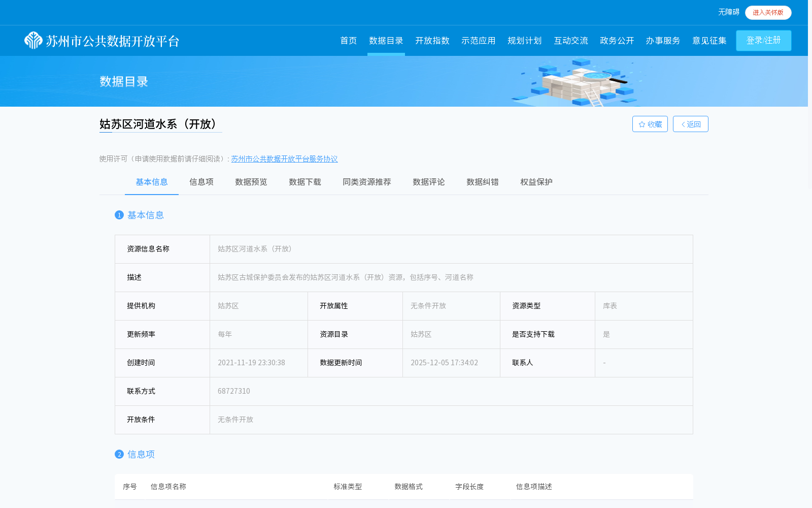Open the 数据评论 tab
The width and height of the screenshot is (812, 508).
coord(428,182)
